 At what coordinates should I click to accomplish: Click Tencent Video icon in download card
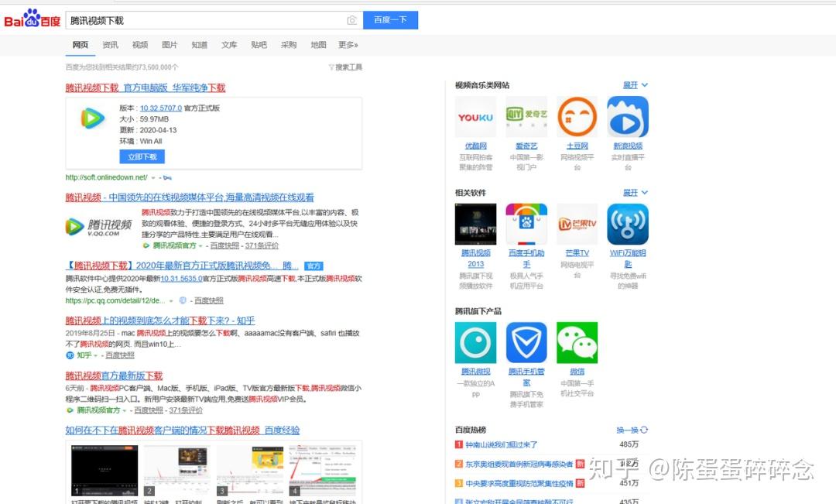coord(92,118)
